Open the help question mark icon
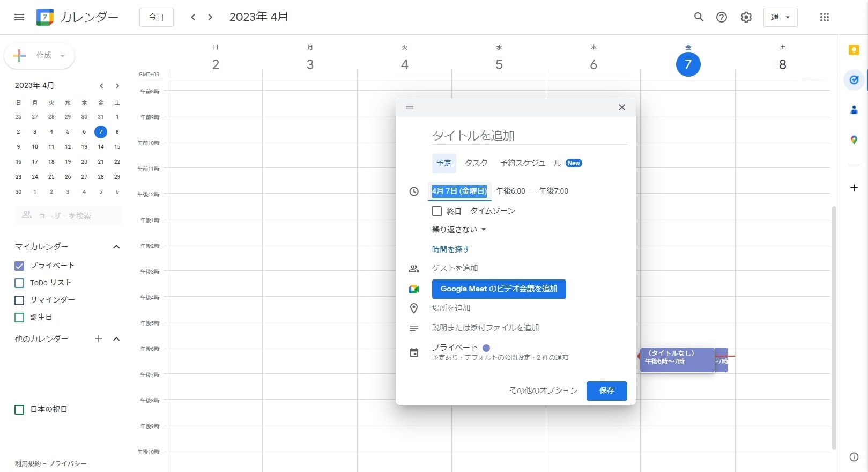This screenshot has height=472, width=868. pos(722,17)
